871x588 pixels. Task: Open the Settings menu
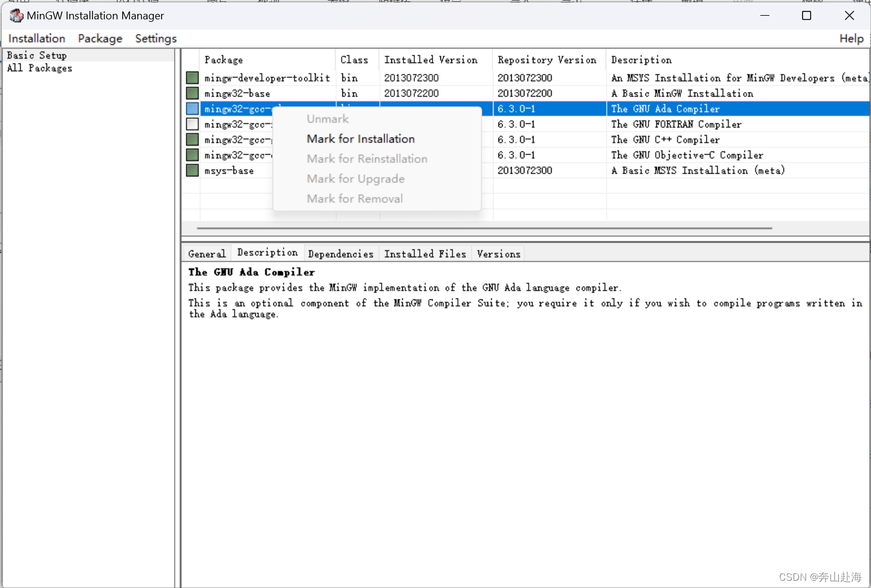[156, 39]
